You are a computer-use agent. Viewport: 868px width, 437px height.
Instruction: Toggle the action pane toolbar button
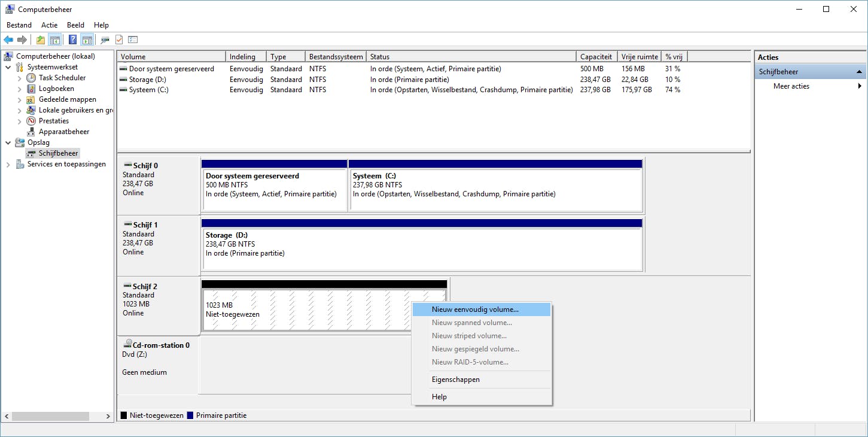[x=87, y=40]
